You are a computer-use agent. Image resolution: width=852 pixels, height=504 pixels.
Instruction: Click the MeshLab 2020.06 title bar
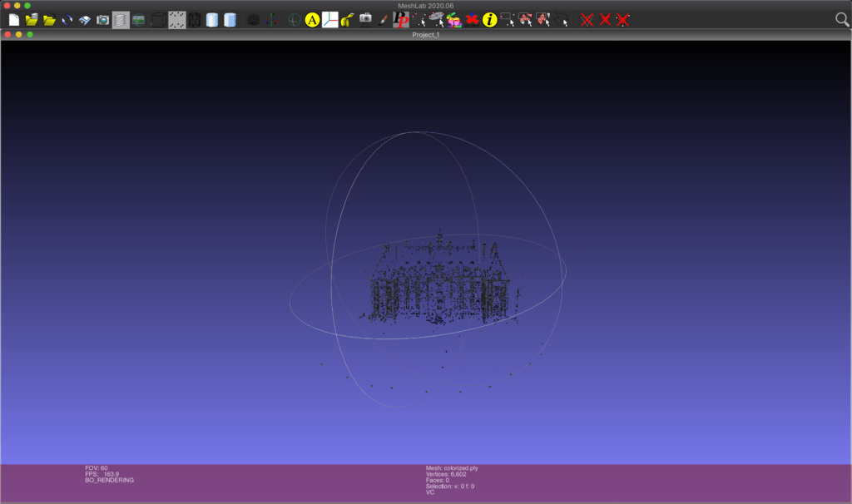425,6
